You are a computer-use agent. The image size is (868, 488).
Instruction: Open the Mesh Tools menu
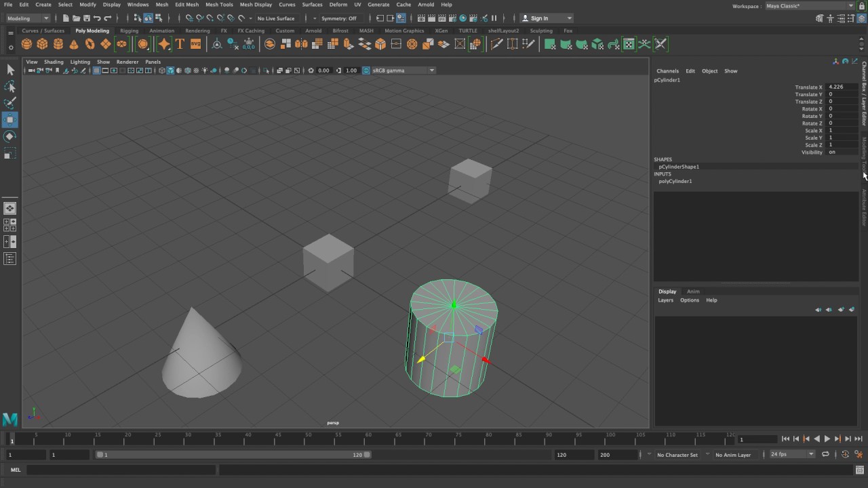pyautogui.click(x=219, y=5)
